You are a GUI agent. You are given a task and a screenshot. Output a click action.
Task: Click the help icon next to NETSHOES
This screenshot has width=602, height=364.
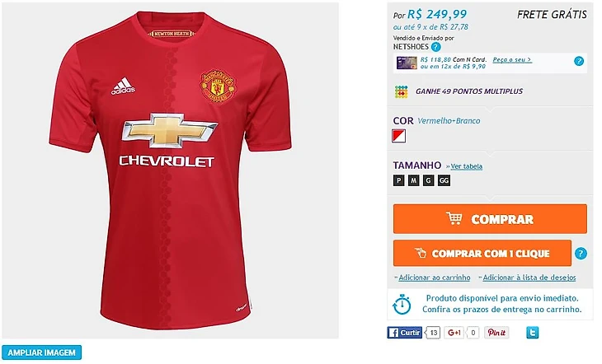(x=435, y=47)
